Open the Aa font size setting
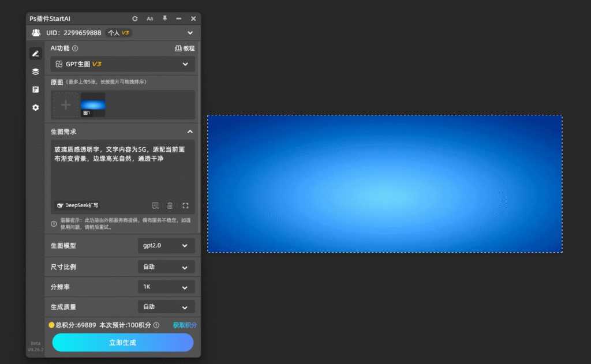 tap(150, 18)
